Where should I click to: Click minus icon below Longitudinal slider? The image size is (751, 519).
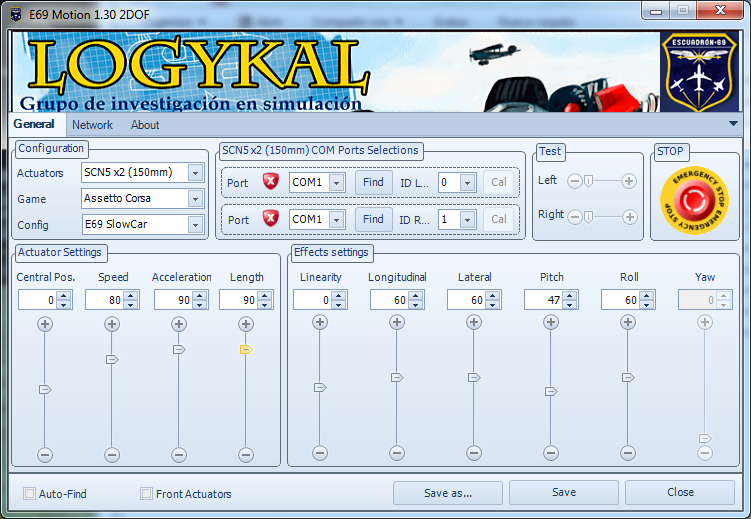point(397,452)
